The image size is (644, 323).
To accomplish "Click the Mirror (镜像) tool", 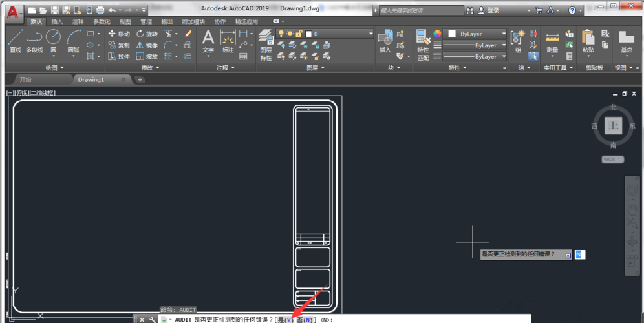I will pos(147,45).
